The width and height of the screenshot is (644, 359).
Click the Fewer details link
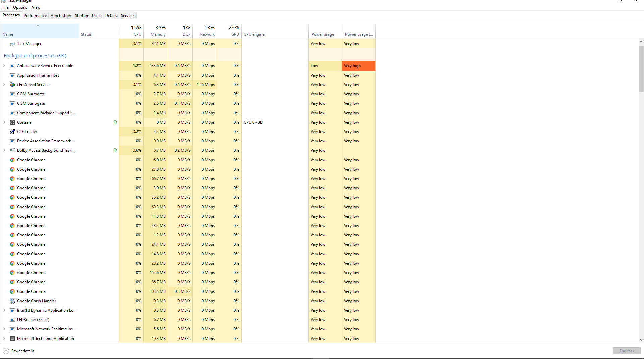coord(23,351)
